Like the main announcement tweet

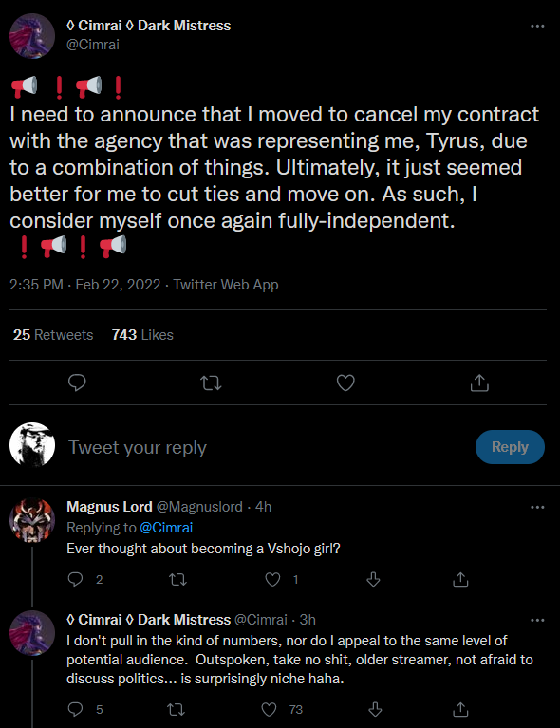click(x=345, y=383)
